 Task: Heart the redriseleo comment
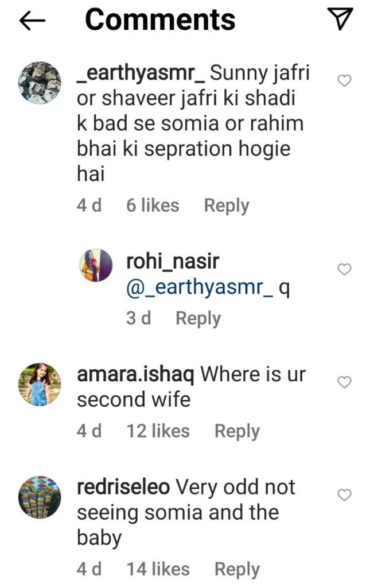pos(344,494)
